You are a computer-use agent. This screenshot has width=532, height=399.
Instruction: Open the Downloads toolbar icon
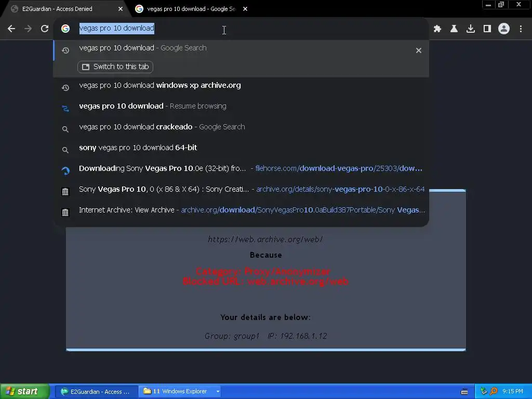pos(471,29)
